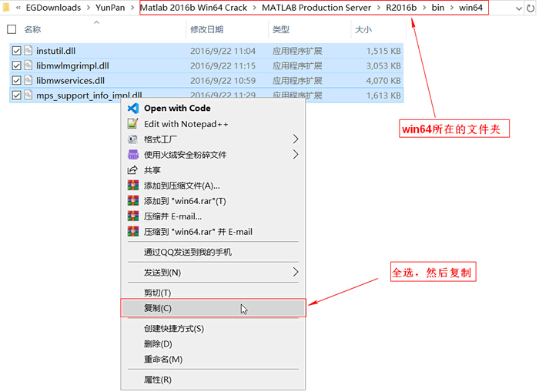Image resolution: width=539 pixels, height=392 pixels.
Task: Click the 2016/9/22 11:15 date cell
Action: (223, 65)
